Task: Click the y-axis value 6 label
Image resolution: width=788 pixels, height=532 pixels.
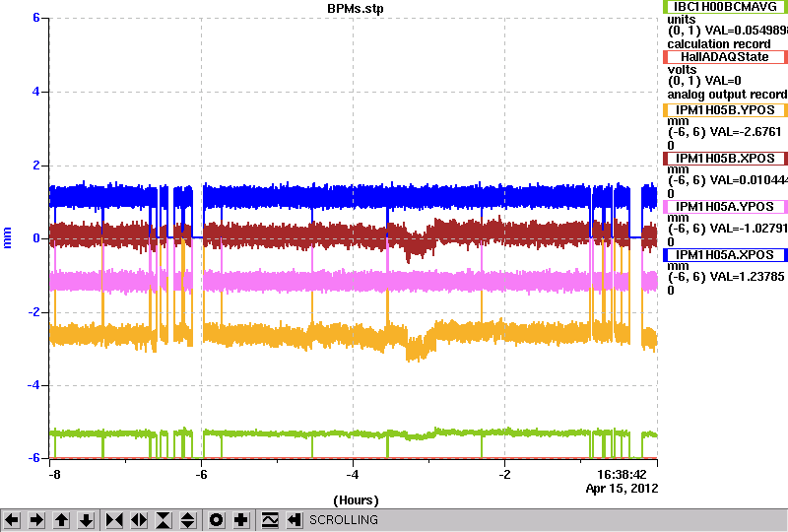Action: pos(36,18)
